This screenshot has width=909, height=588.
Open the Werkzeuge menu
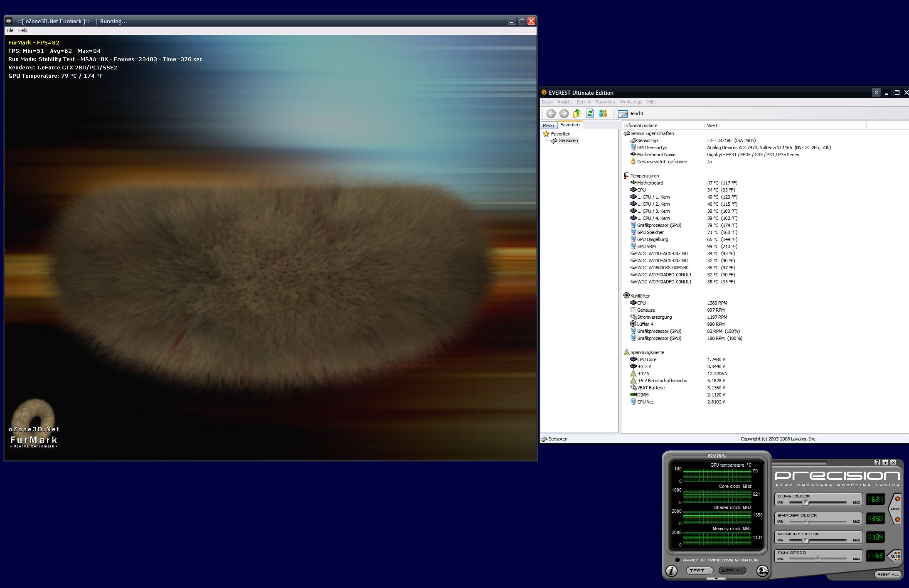(x=631, y=102)
